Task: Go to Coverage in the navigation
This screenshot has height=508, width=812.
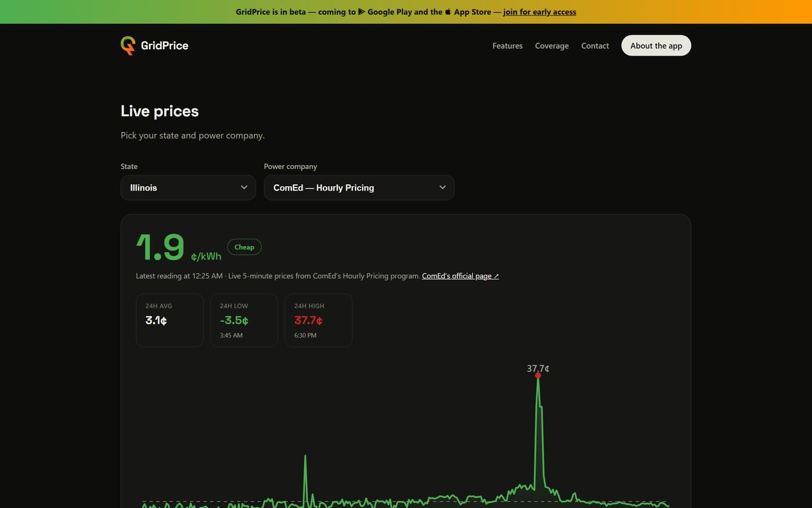Action: click(x=552, y=46)
